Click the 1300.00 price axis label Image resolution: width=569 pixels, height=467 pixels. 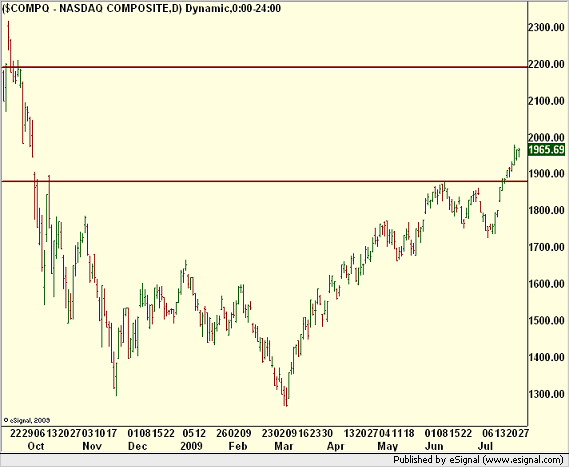(x=547, y=394)
